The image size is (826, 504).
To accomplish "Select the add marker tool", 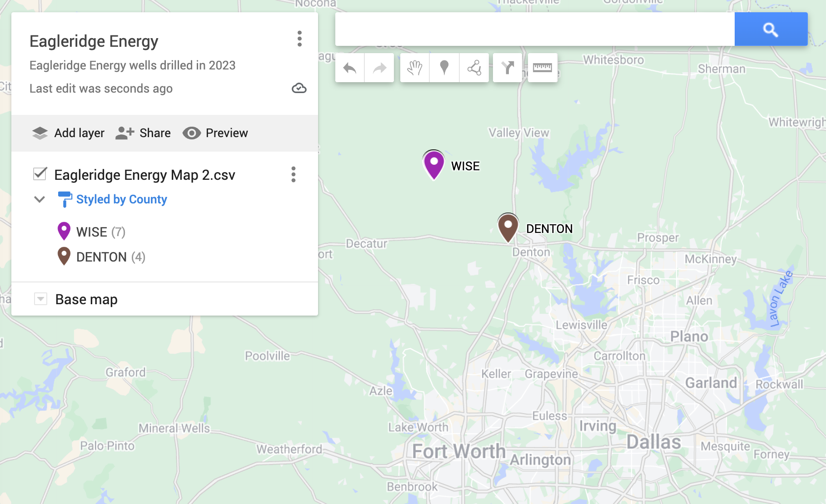I will 444,68.
